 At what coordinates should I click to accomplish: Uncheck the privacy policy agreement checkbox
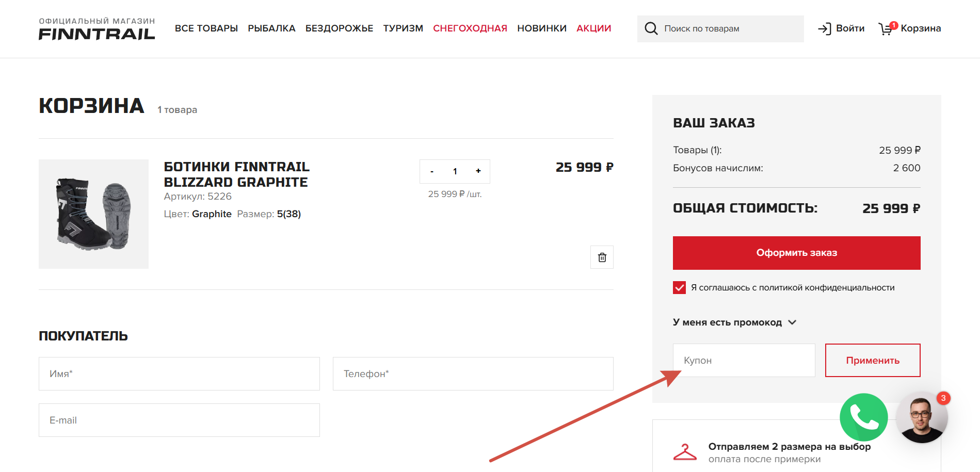pos(679,287)
